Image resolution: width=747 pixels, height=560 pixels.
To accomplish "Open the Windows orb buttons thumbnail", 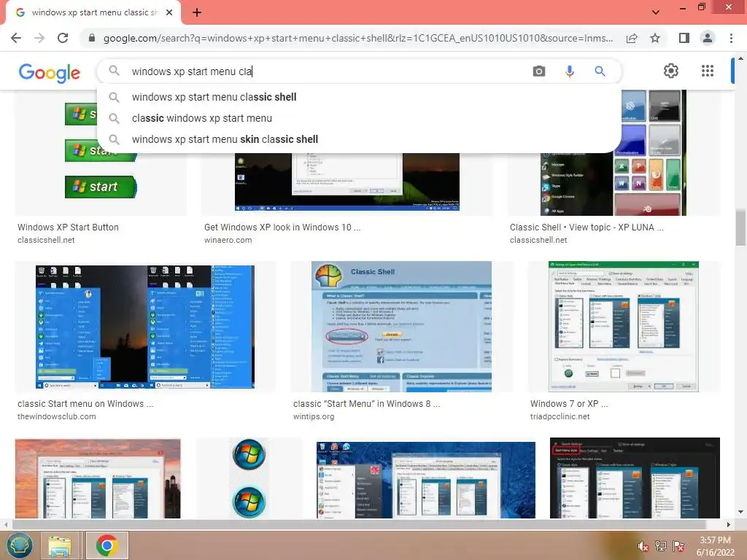I will 249,478.
